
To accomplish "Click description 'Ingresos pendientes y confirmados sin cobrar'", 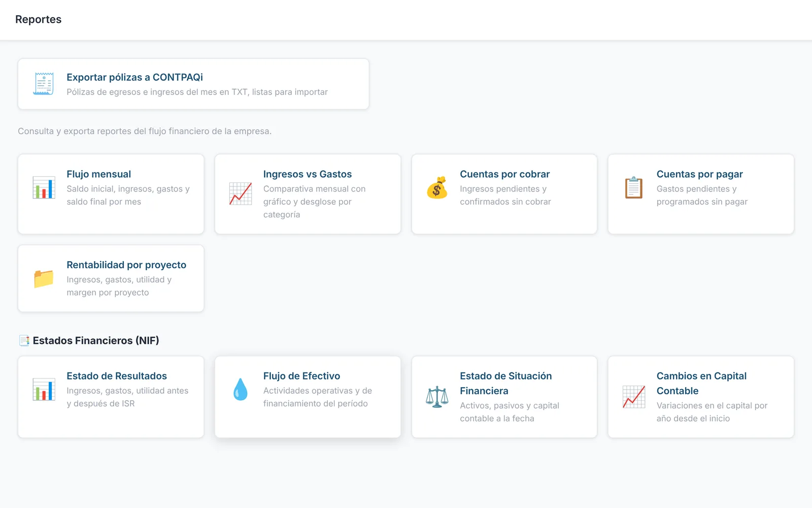I will [505, 195].
